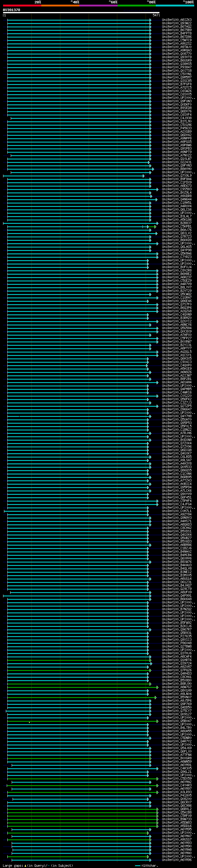Select label UniRef100_B6UGR9

point(177,60)
